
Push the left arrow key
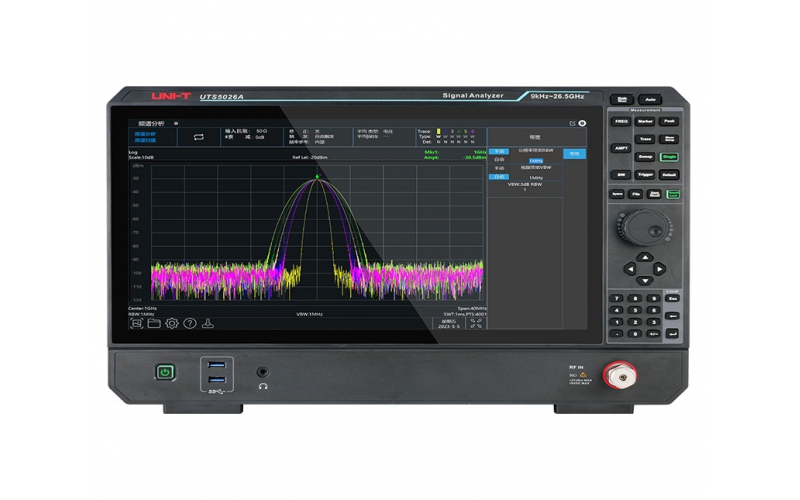point(630,269)
